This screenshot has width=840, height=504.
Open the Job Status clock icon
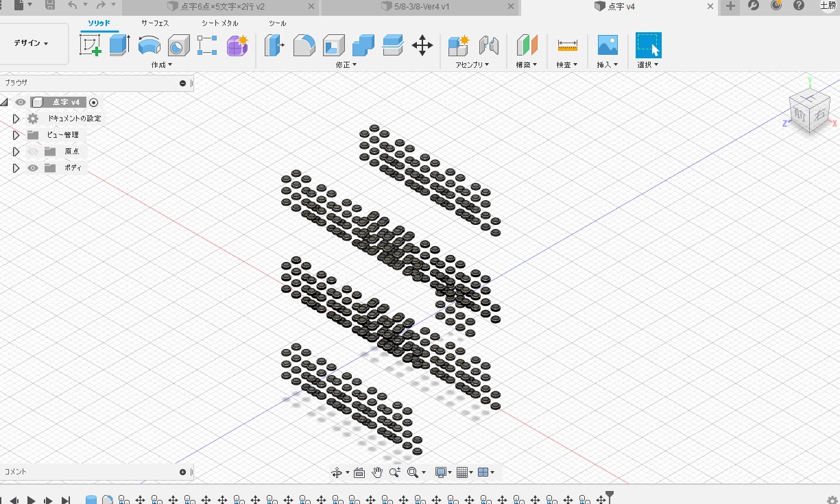(776, 5)
